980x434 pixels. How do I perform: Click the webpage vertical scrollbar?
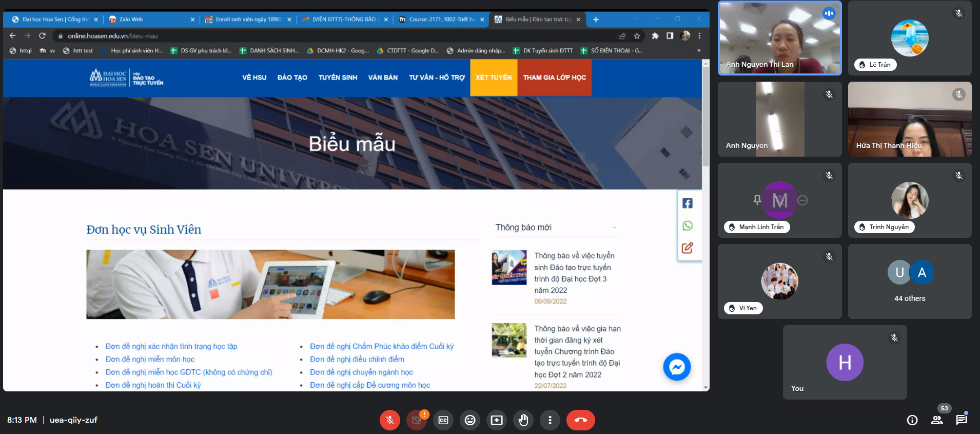coord(705,118)
